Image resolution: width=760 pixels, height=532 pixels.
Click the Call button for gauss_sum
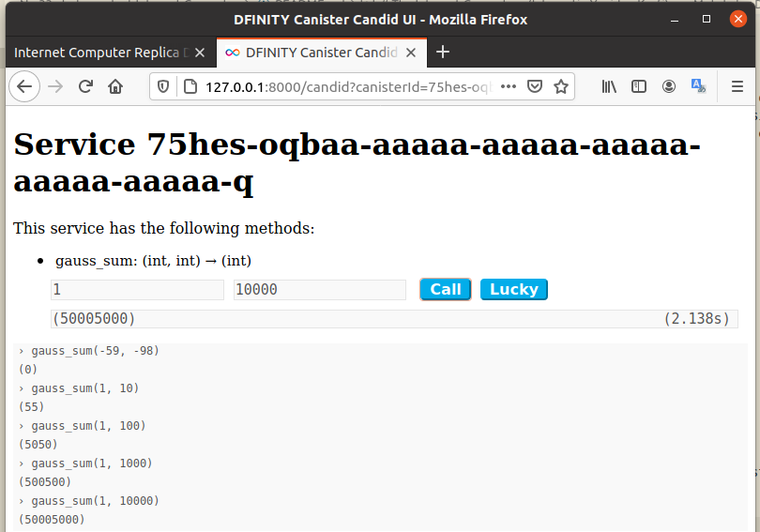pyautogui.click(x=446, y=289)
